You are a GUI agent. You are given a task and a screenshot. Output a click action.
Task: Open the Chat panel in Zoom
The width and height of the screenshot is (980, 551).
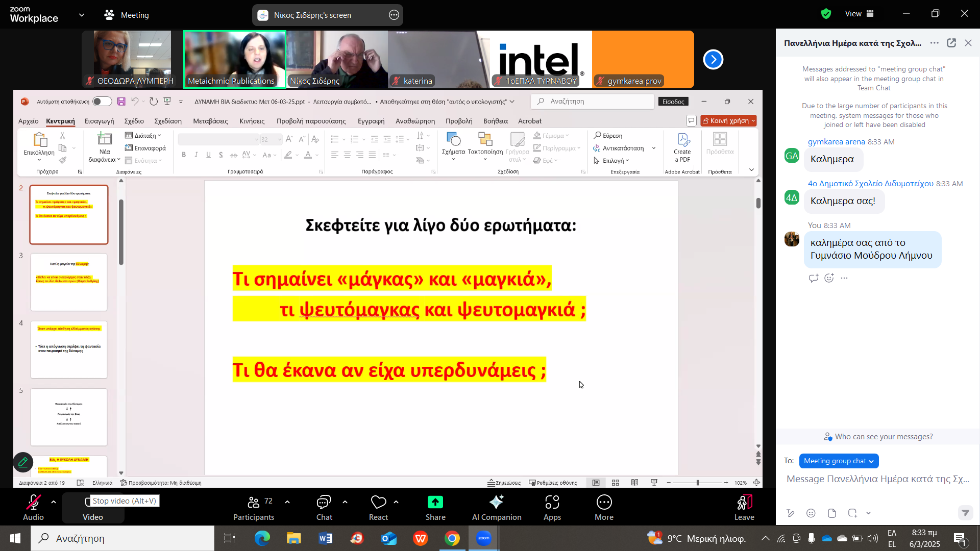[324, 507]
